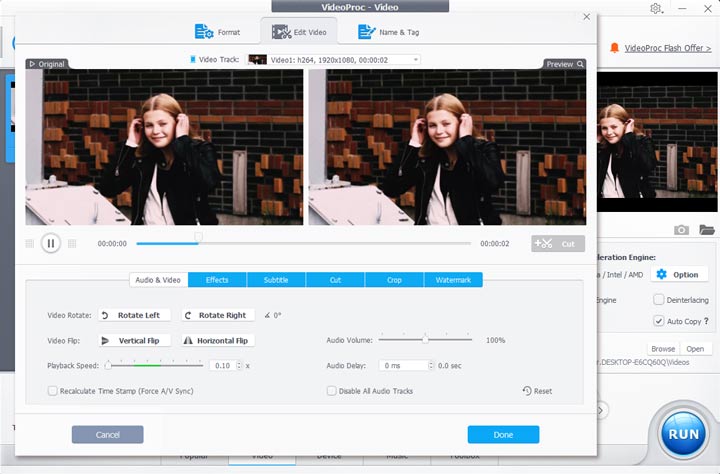This screenshot has height=474, width=720.
Task: Click the scissors Cut button beside timeline
Action: coord(558,244)
